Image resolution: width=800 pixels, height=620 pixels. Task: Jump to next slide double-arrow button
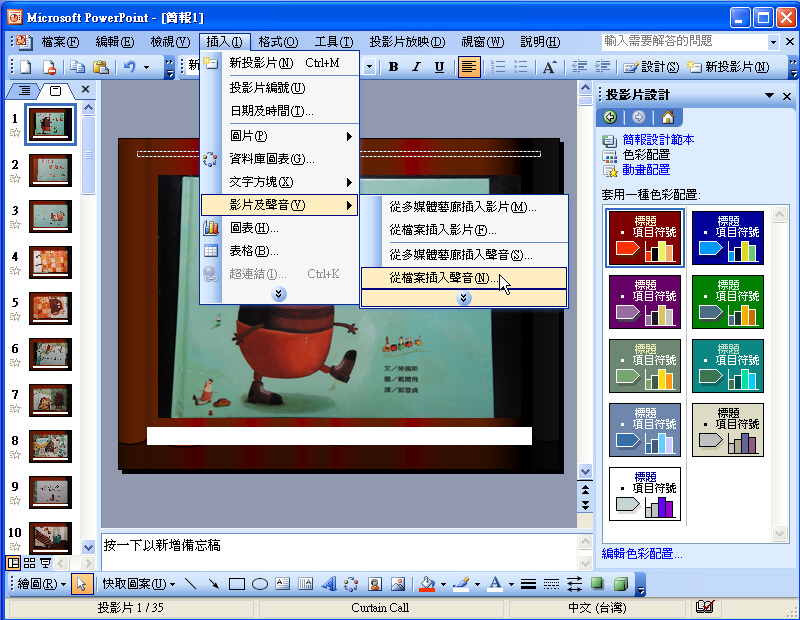(x=586, y=505)
